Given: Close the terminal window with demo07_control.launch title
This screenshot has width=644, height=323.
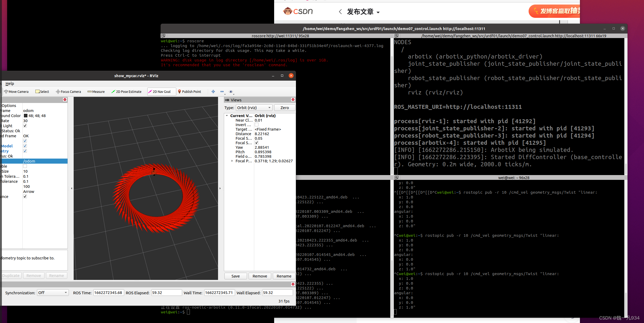Looking at the screenshot, I should point(622,28).
